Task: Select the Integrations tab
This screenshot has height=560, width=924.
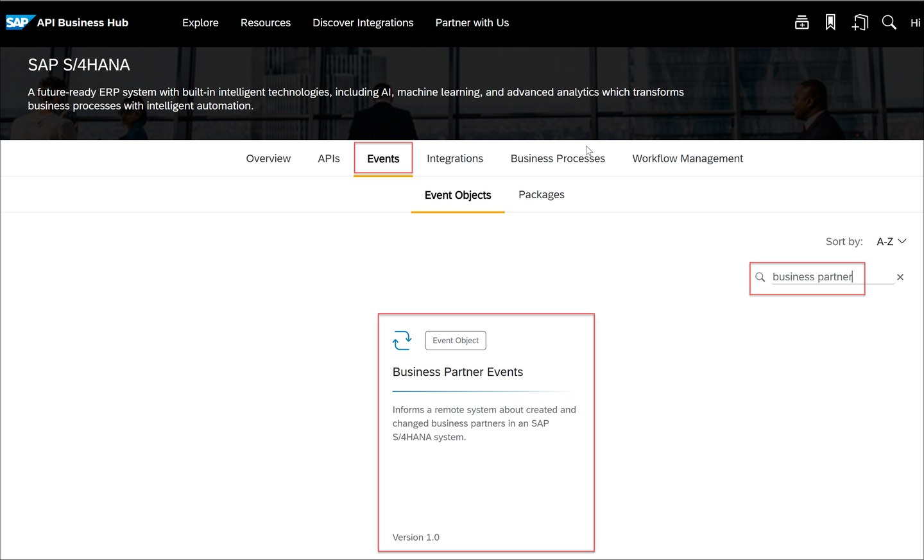Action: point(455,158)
